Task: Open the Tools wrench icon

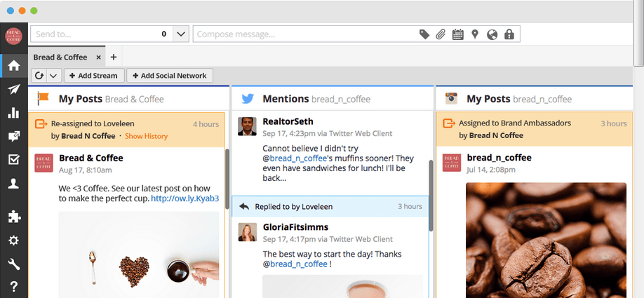Action: 14,264
